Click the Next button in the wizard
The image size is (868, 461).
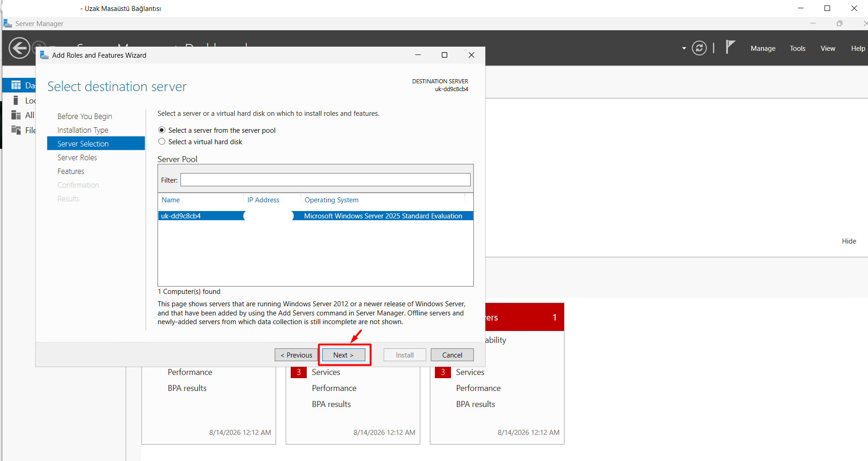point(343,355)
